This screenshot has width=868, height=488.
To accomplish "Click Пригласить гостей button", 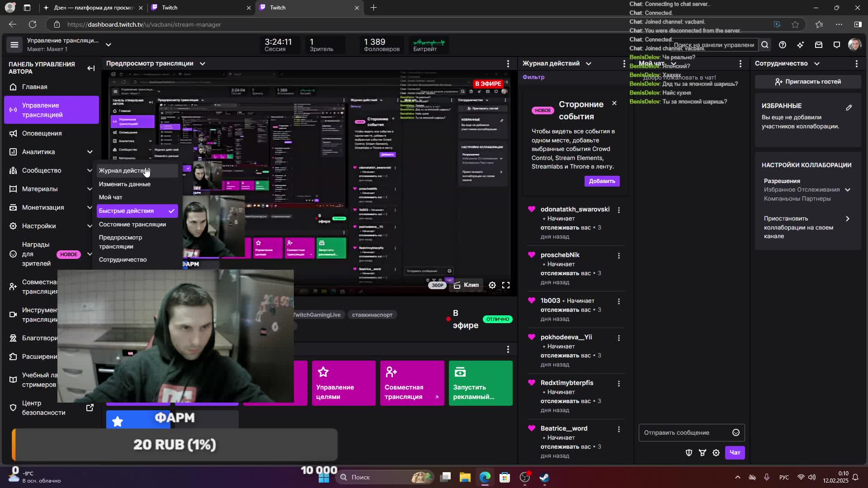I will point(808,82).
